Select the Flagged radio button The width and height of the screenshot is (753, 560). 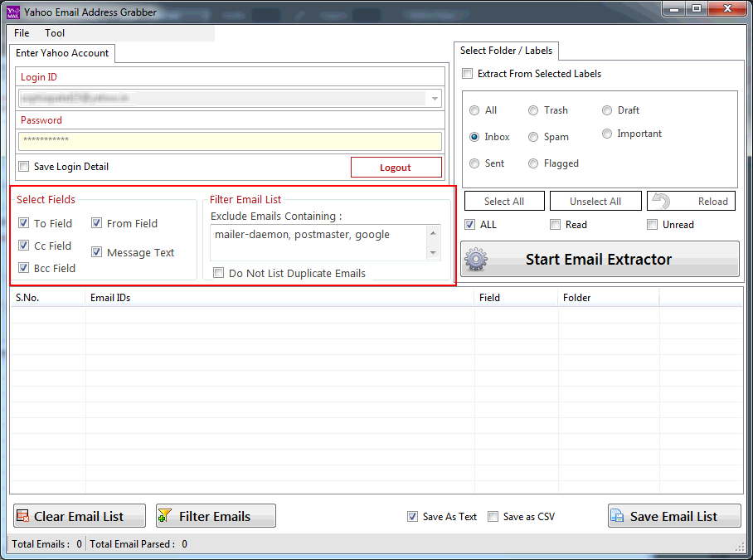[x=533, y=163]
